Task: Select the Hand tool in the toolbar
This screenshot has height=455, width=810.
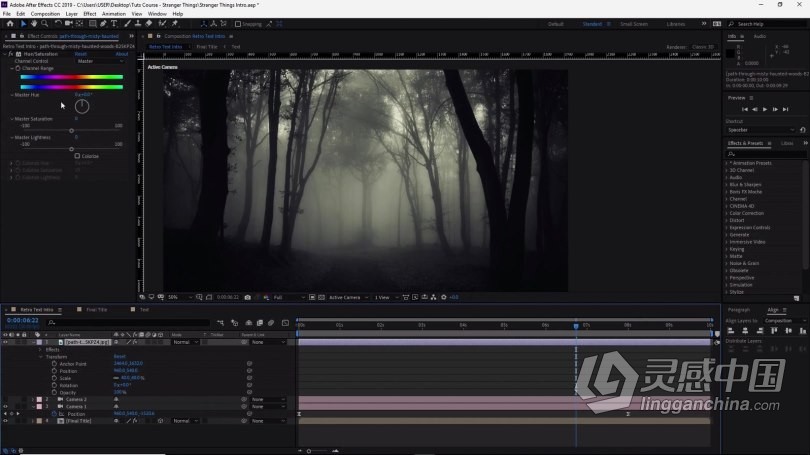Action: click(x=34, y=24)
